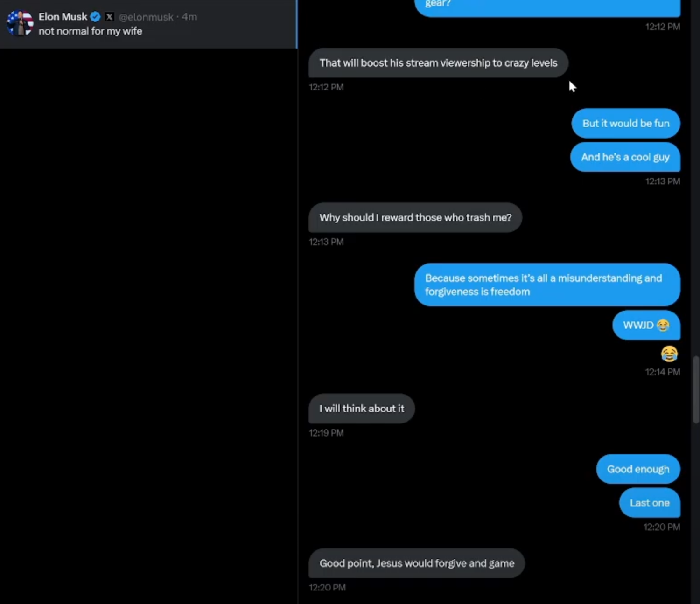The height and width of the screenshot is (604, 700).
Task: Click the stream viewership message bubble
Action: 438,62
